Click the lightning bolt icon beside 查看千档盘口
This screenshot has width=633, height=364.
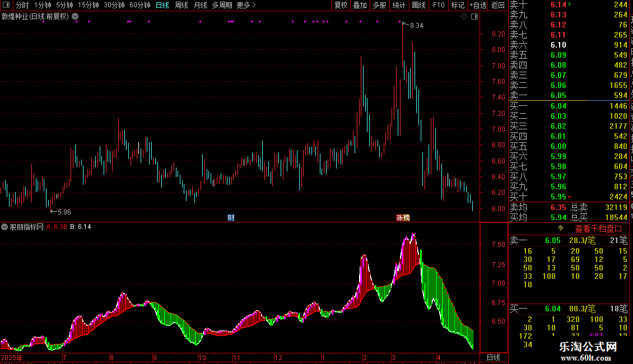click(561, 228)
